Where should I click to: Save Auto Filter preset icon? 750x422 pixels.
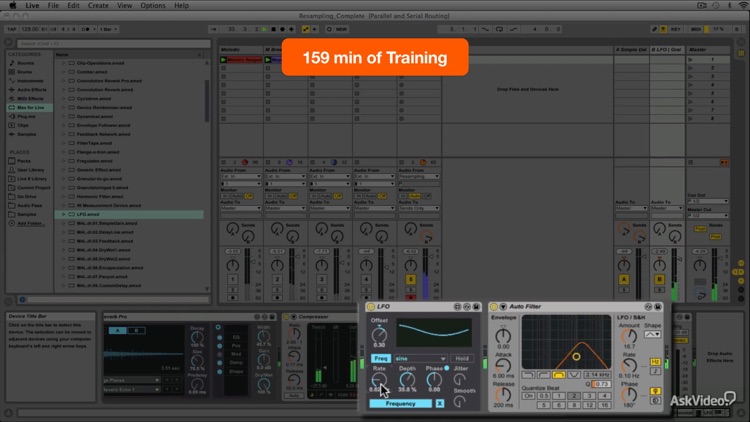point(658,307)
